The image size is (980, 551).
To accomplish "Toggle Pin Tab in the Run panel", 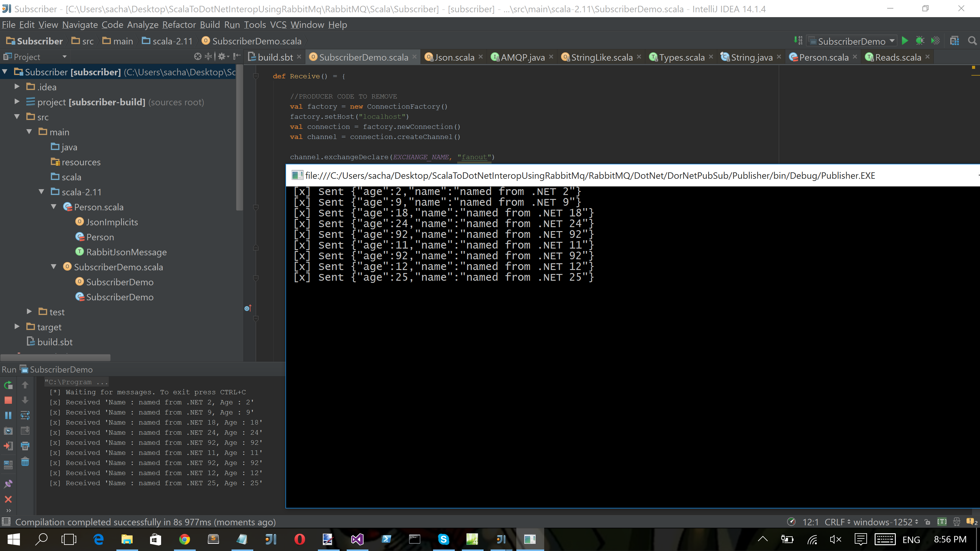I will [8, 484].
